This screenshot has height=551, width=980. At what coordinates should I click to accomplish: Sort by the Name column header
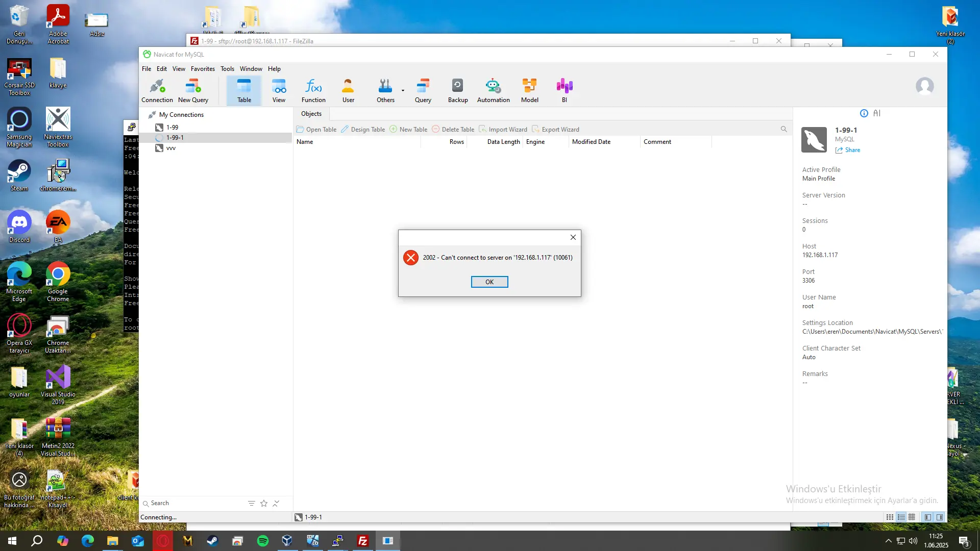pos(357,142)
